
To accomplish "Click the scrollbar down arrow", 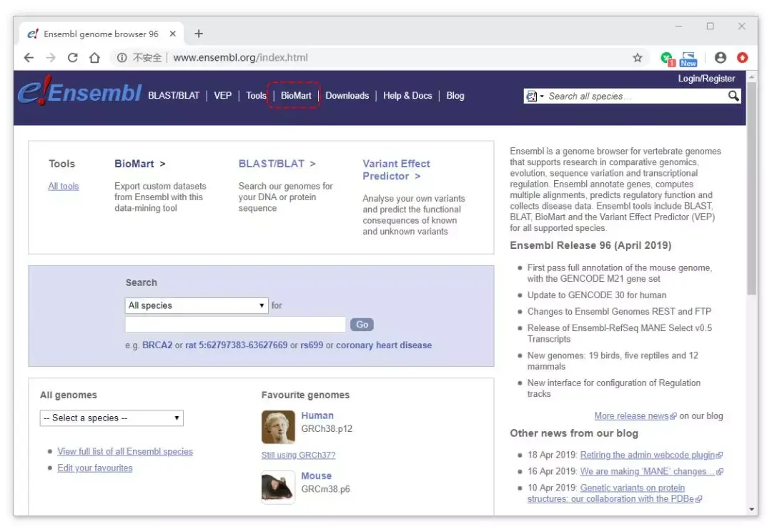I will click(751, 509).
